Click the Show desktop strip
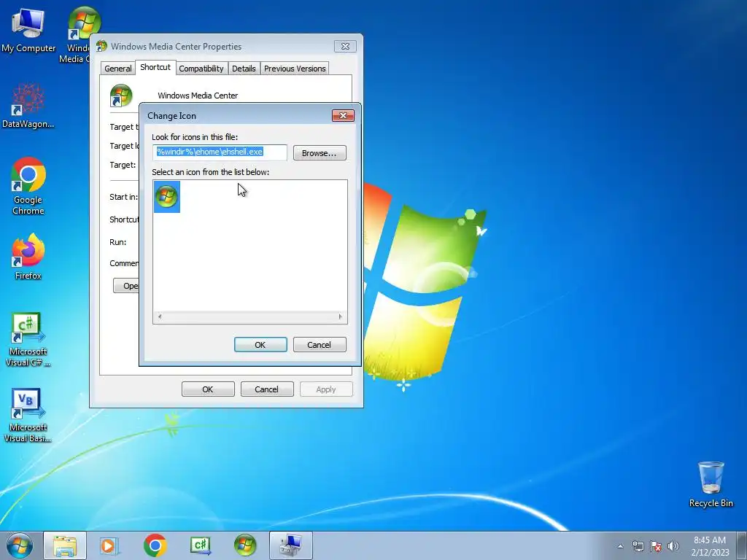 pos(742,545)
